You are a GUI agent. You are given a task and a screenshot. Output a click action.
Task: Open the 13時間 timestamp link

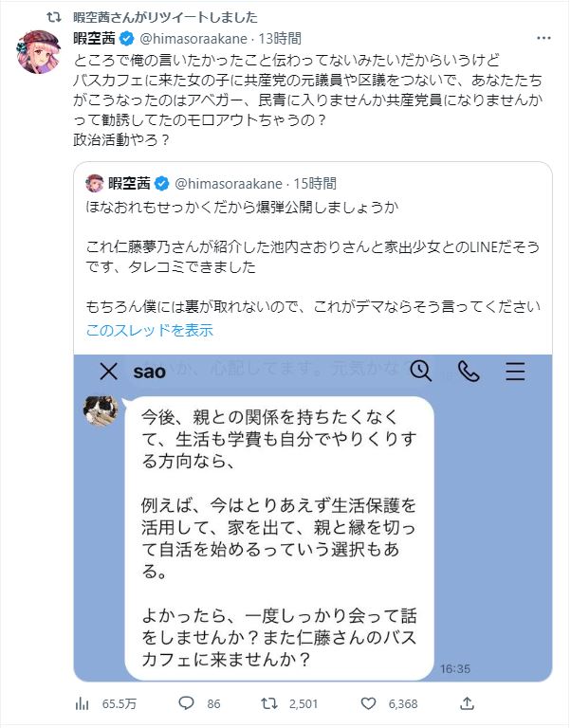pos(280,39)
